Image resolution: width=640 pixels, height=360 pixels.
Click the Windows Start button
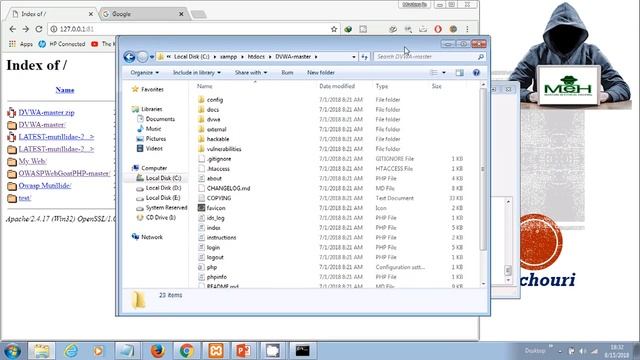pyautogui.click(x=12, y=351)
